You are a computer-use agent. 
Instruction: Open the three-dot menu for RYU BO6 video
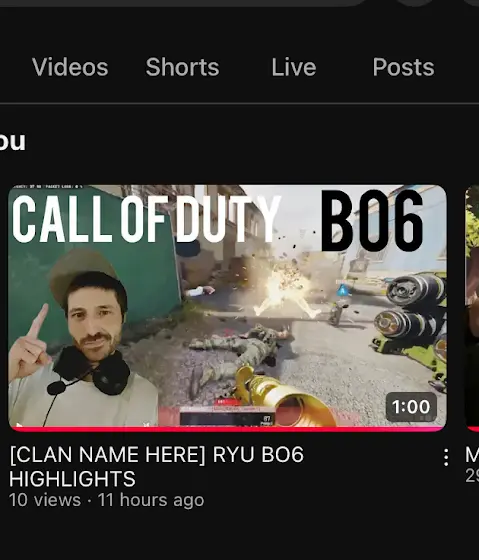tap(446, 458)
